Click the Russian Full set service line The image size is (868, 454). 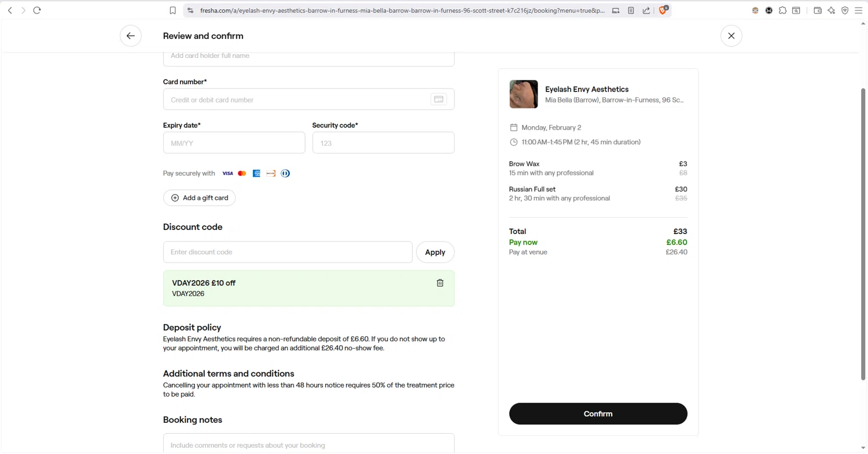598,194
